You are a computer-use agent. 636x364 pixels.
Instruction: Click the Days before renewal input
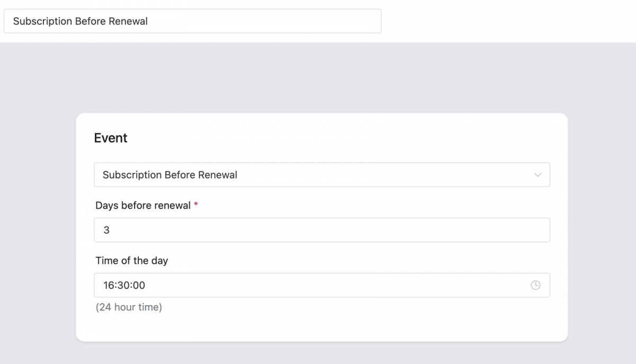[322, 230]
